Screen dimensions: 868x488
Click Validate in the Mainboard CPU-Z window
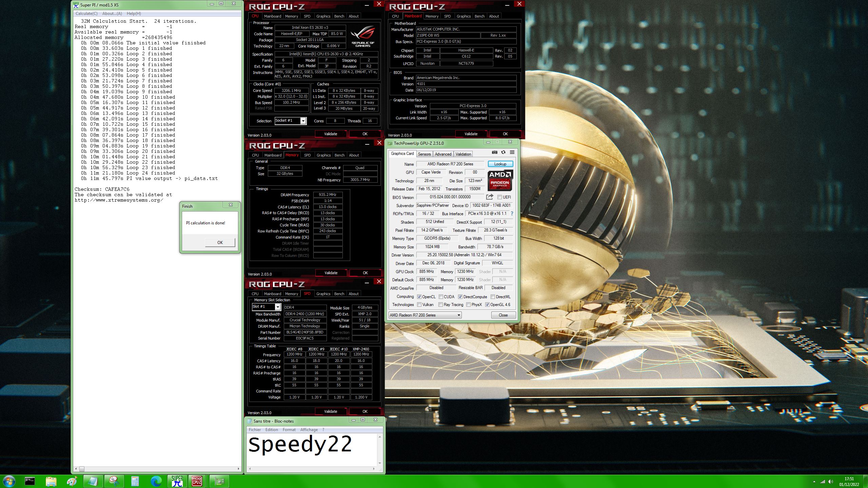471,134
